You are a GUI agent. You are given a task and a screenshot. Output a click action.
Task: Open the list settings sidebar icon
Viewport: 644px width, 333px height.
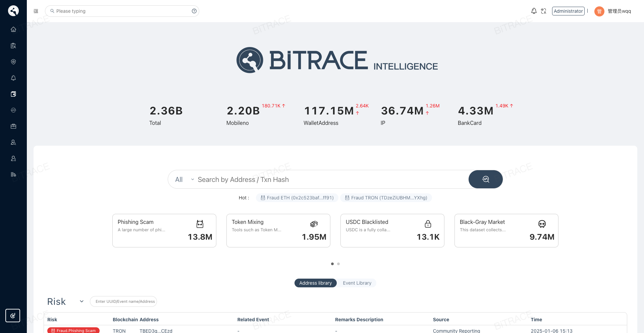coord(13,175)
